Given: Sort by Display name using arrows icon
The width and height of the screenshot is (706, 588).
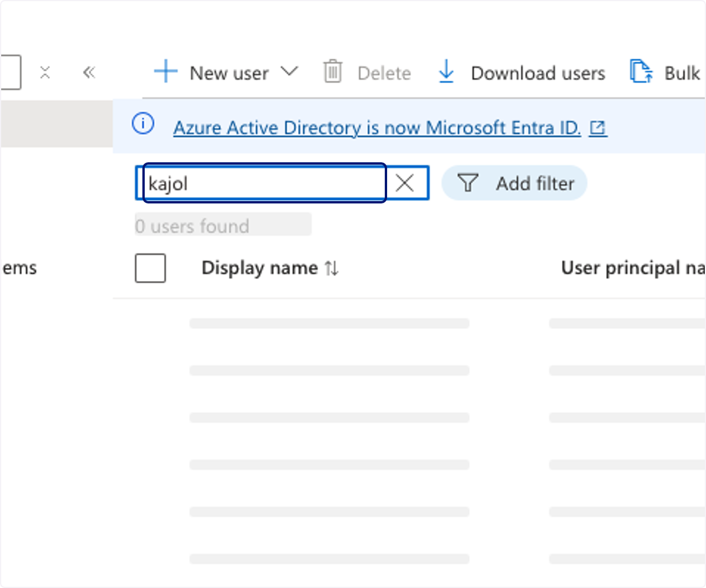Looking at the screenshot, I should pos(332,269).
